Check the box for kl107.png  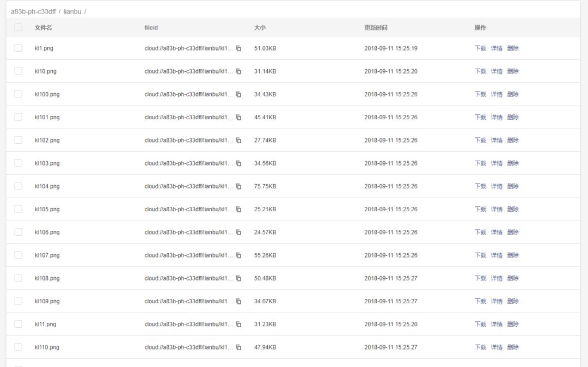pos(18,255)
